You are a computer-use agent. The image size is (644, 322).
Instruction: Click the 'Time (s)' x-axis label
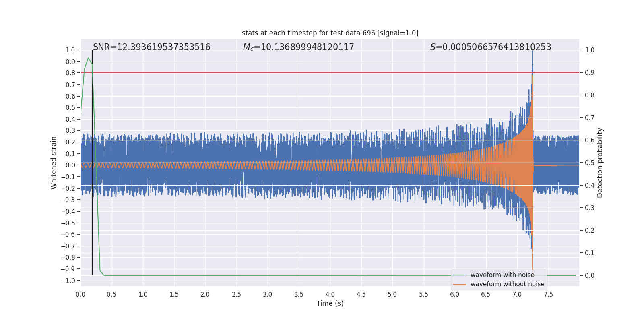pos(330,303)
